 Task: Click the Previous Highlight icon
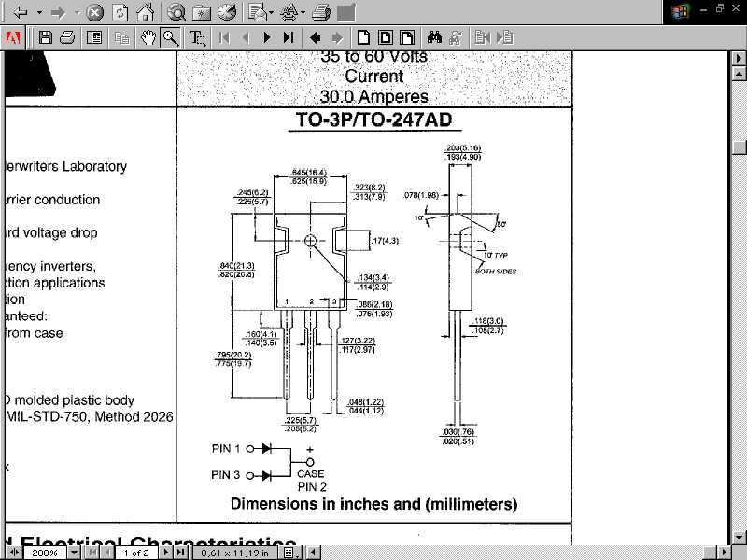[x=482, y=37]
